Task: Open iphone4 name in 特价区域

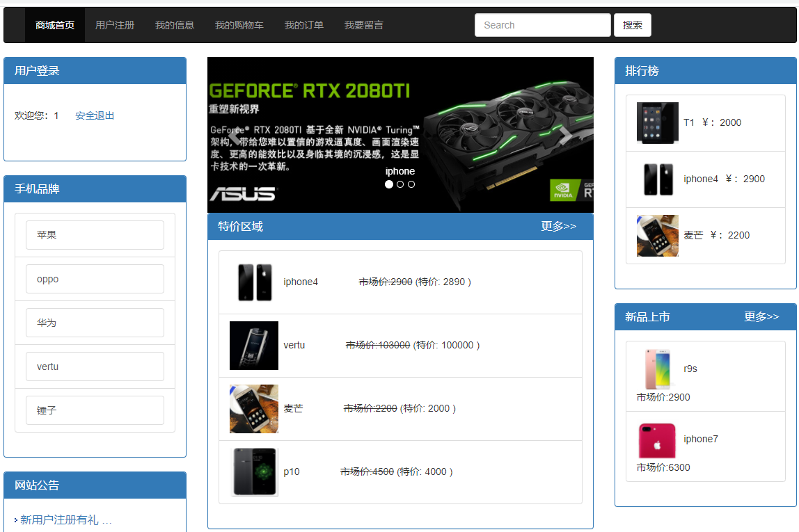Action: pos(301,282)
